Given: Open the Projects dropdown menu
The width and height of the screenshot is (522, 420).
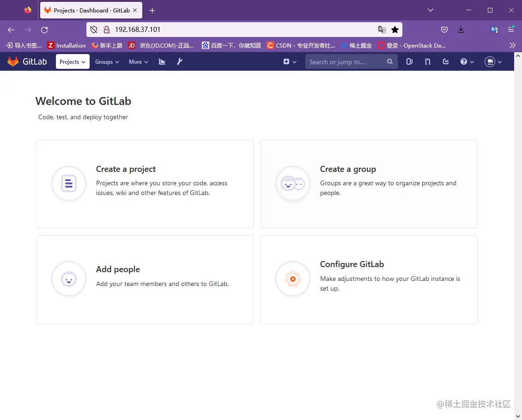Looking at the screenshot, I should point(73,61).
